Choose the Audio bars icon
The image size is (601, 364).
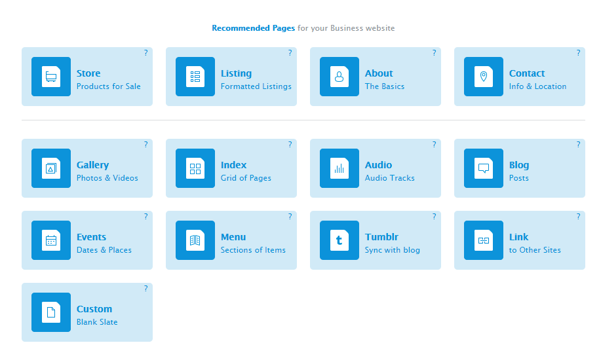[339, 168]
